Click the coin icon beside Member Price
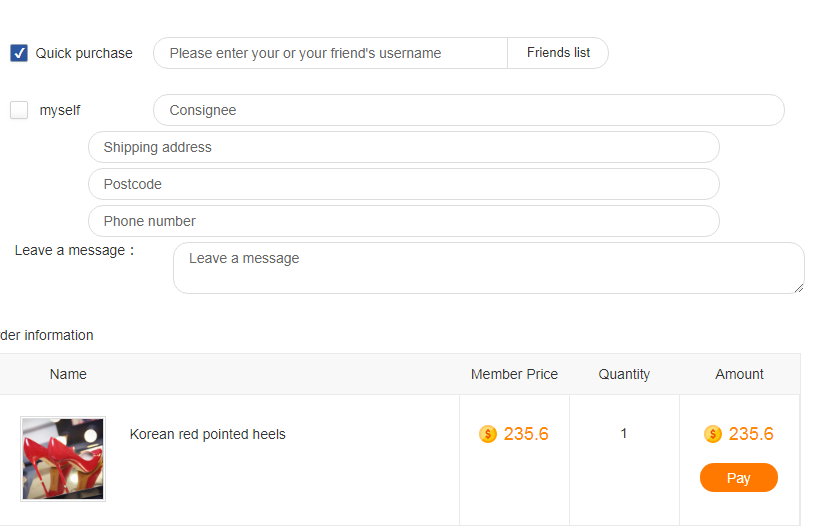Screen dimensions: 814x526 click(488, 434)
